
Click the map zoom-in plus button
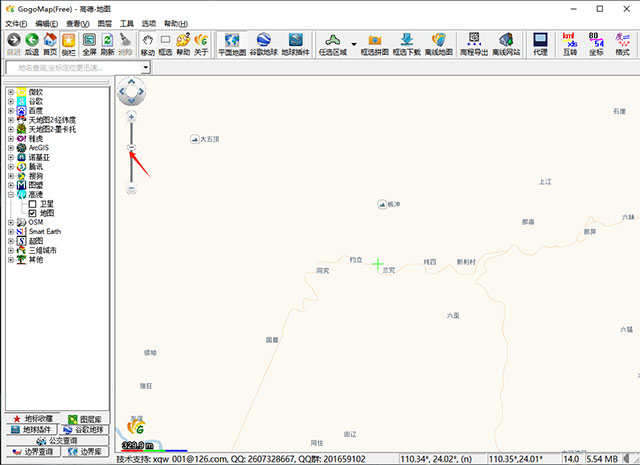click(132, 117)
